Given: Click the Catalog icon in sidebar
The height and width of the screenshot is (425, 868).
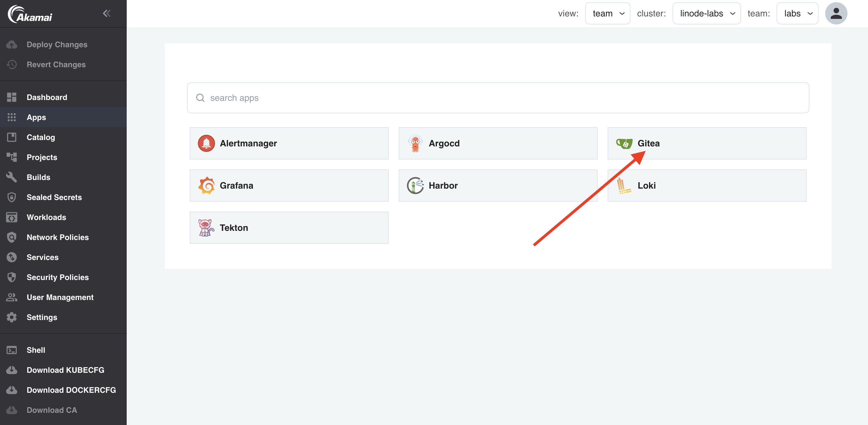Looking at the screenshot, I should coord(12,137).
